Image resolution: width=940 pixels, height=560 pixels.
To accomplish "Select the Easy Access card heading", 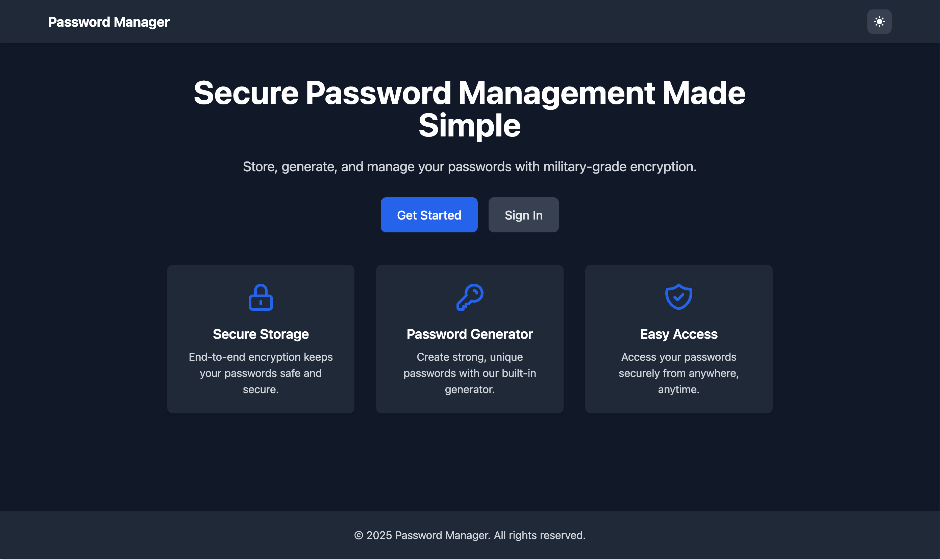I will click(x=679, y=334).
